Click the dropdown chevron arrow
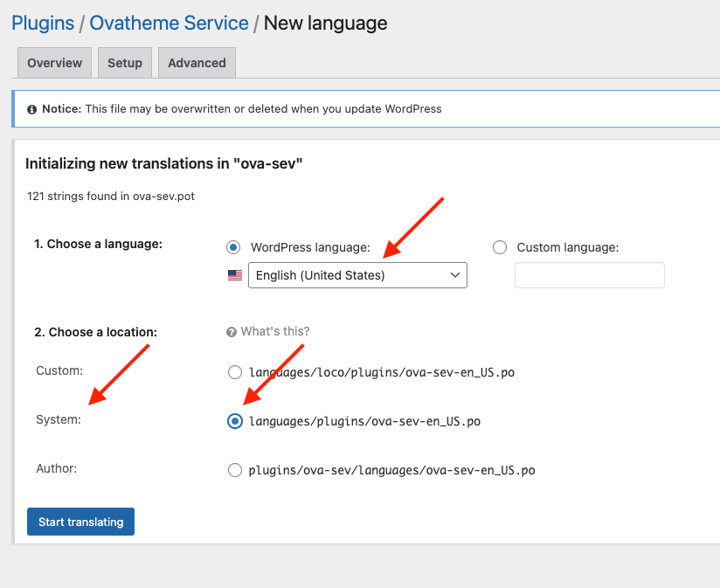This screenshot has height=588, width=720. coord(455,275)
